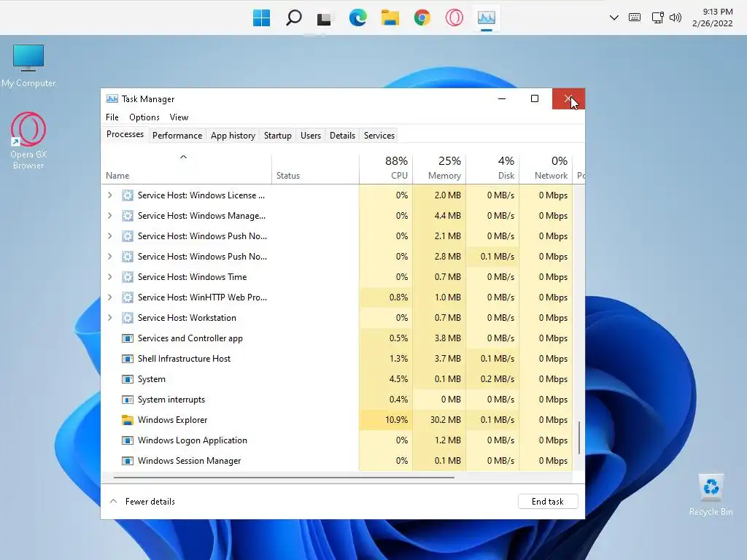Click the Task Manager title bar icon
The width and height of the screenshot is (747, 560).
112,98
